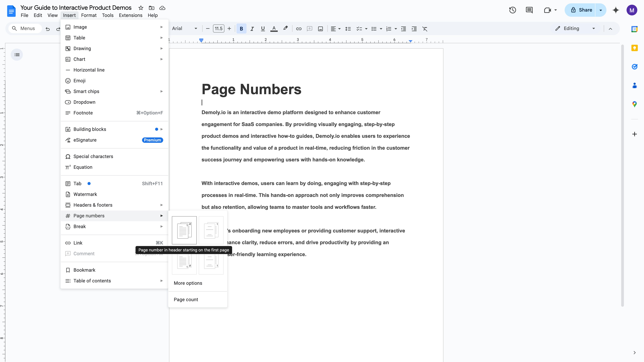This screenshot has height=362, width=644.
Task: Click the font size field 11.5
Action: pos(219,28)
